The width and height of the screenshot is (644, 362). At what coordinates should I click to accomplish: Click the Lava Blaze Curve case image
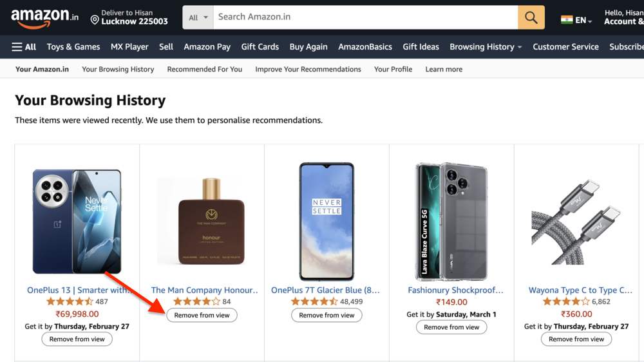pyautogui.click(x=451, y=221)
